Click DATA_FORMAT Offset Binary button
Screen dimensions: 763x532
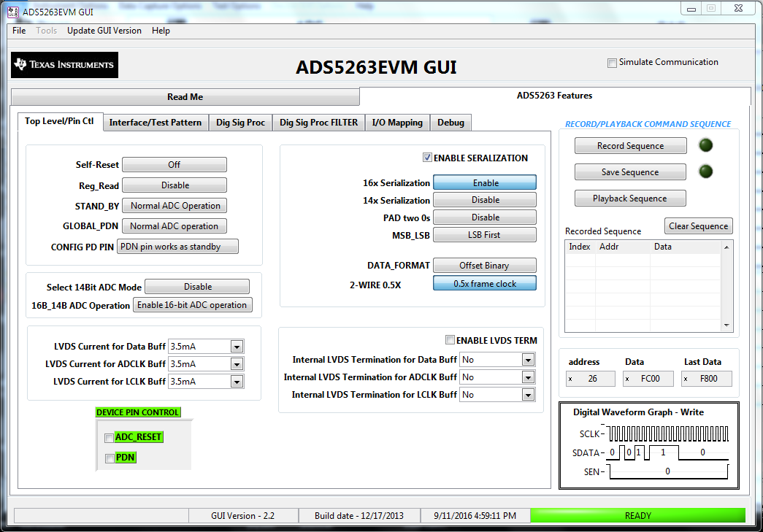(485, 266)
